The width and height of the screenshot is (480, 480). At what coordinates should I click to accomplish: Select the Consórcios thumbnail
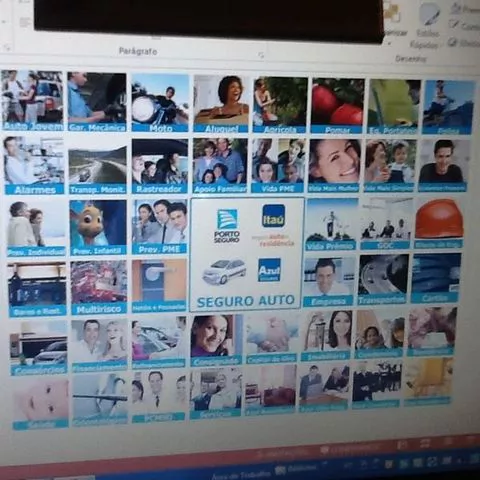pos(39,348)
